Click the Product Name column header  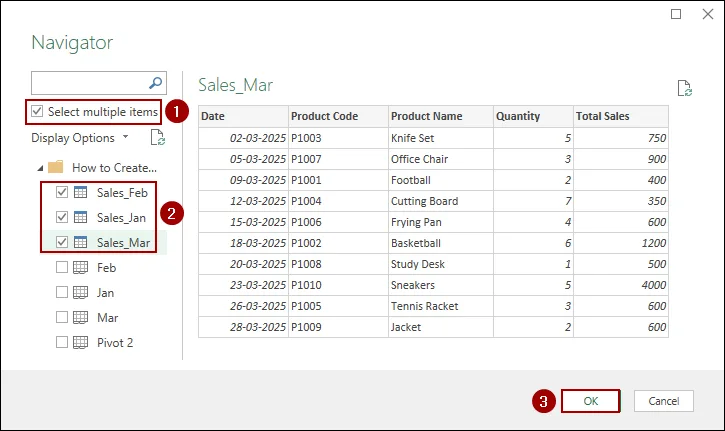[x=441, y=116]
